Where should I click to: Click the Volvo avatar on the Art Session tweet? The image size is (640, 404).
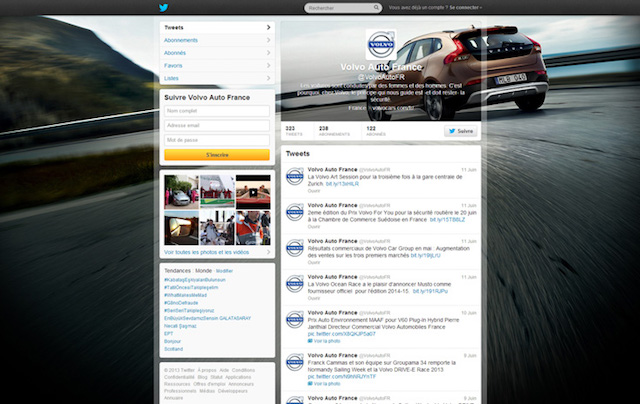(295, 176)
